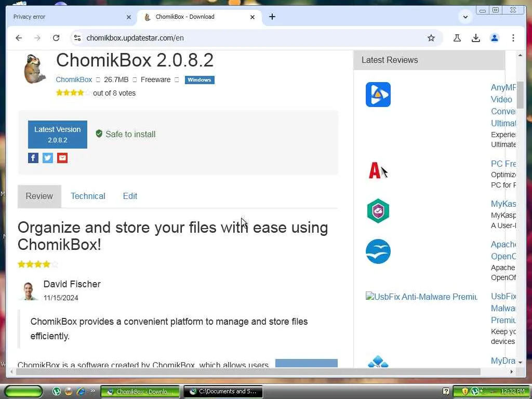
Task: Click the David Fischer author name
Action: 72,284
